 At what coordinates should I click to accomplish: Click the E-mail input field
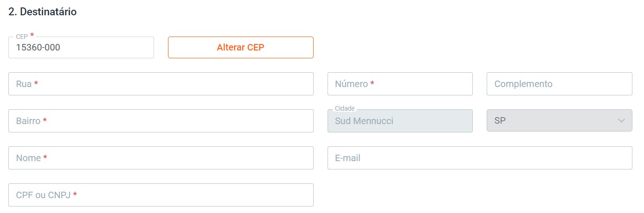480,158
